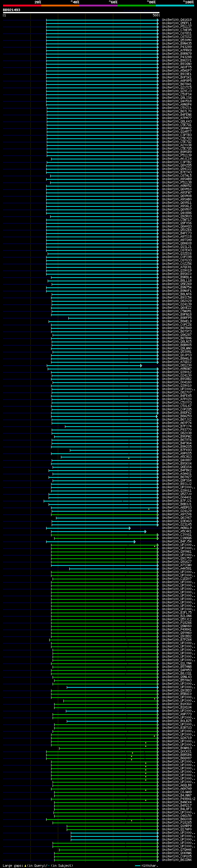Viewport: 197px width, 868px height.
Task: Open last hit UniRef100_B6IDN4
Action: (x=176, y=860)
